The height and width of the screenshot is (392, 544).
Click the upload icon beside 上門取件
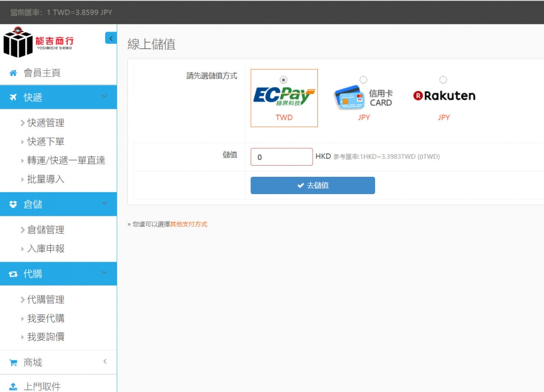(13, 387)
